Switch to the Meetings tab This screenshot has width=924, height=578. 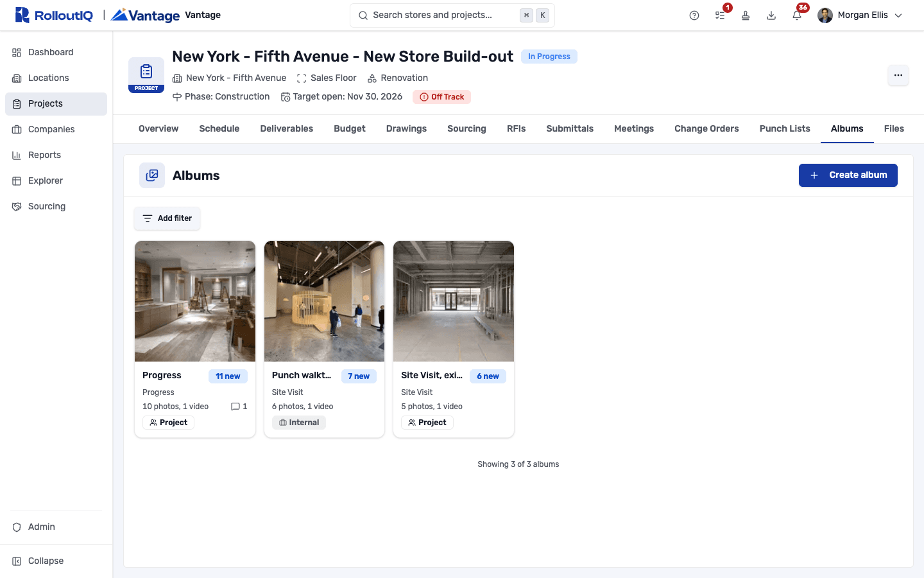pyautogui.click(x=634, y=128)
